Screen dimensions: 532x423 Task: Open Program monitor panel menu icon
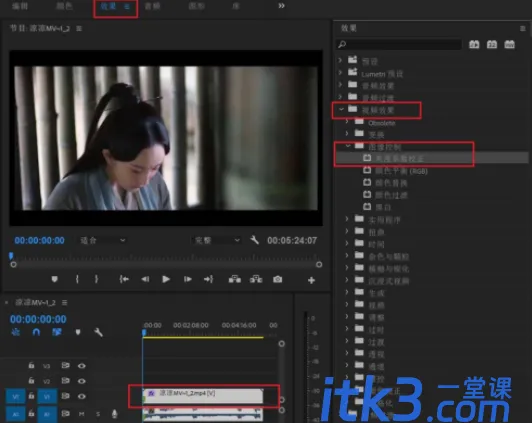(79, 28)
